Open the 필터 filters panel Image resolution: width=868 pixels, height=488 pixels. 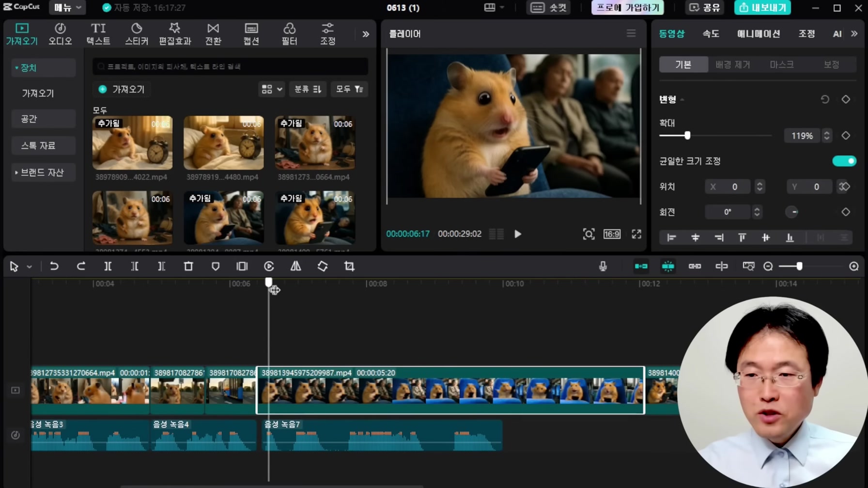coord(289,34)
